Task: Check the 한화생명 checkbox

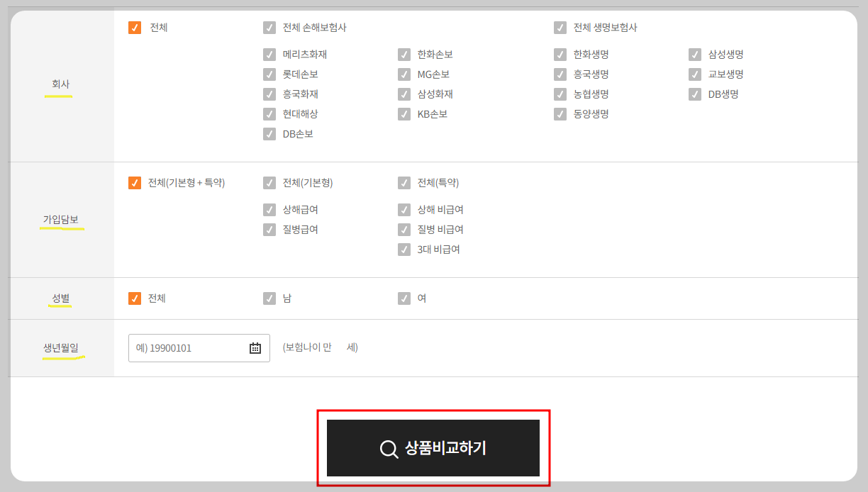Action: (560, 54)
